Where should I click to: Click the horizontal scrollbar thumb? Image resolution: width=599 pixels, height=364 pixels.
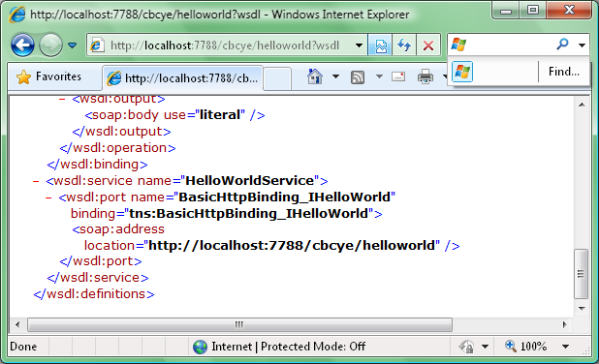[x=239, y=324]
